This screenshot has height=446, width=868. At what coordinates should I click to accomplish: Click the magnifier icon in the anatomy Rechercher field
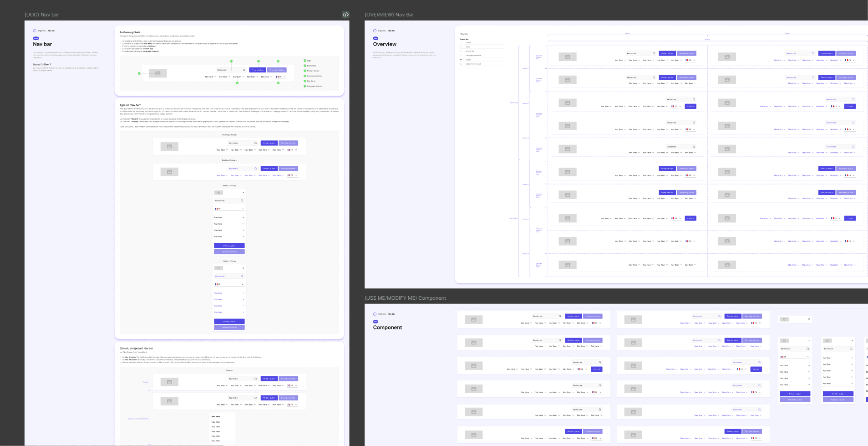244,70
